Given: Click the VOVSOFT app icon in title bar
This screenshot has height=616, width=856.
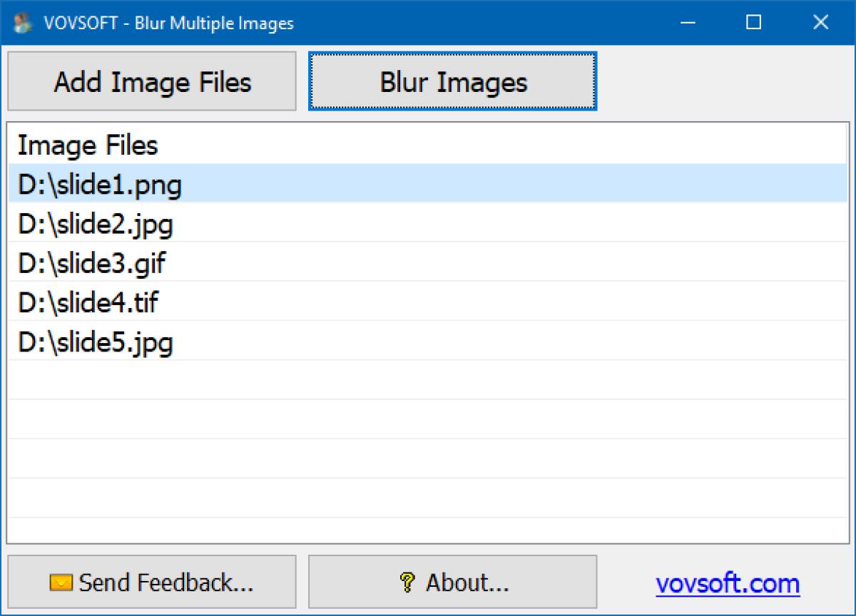Looking at the screenshot, I should (x=24, y=23).
